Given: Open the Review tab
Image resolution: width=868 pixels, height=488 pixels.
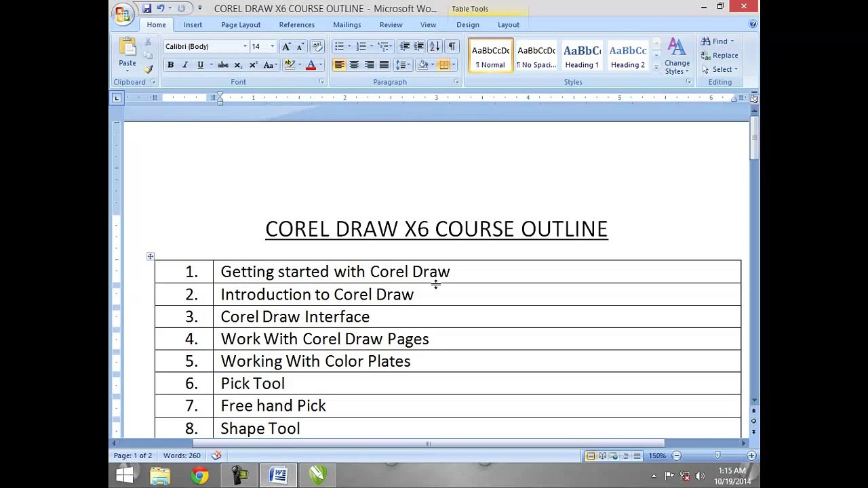Looking at the screenshot, I should 391,24.
